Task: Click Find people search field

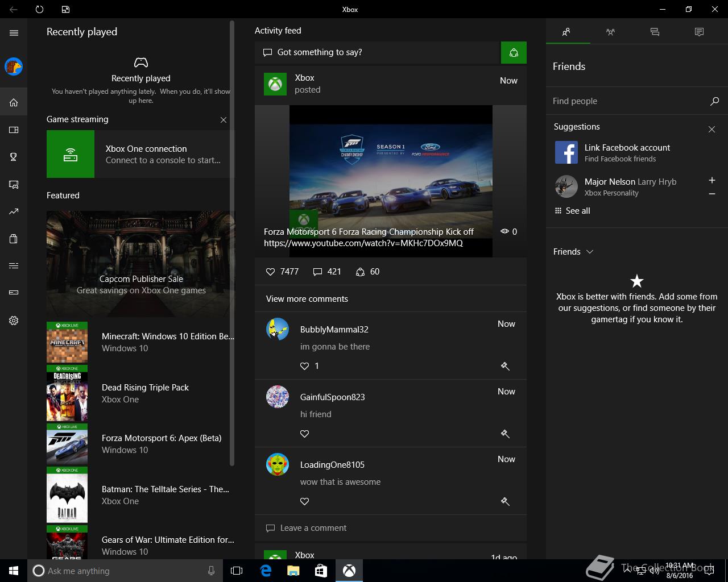Action: tap(628, 101)
